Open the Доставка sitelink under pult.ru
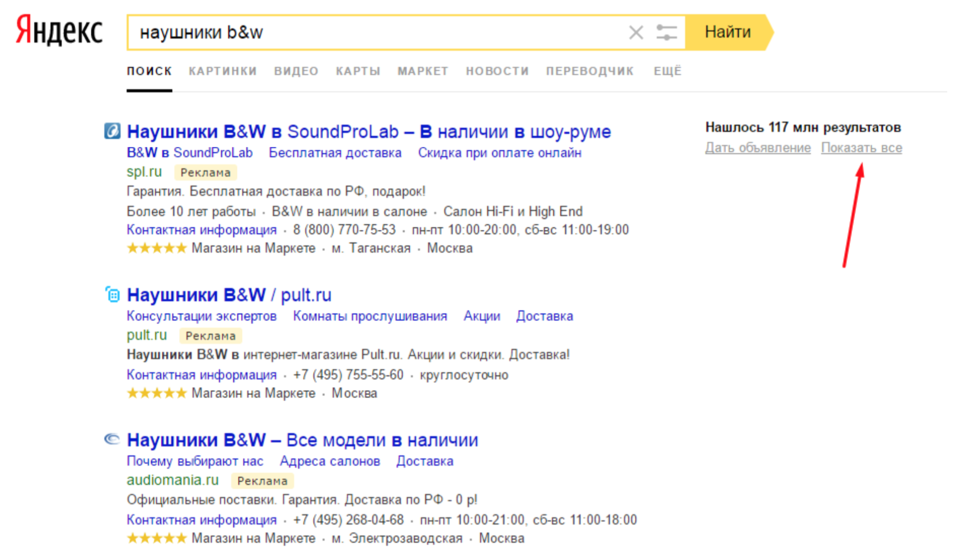Screen dimensions: 960x560 [x=544, y=316]
